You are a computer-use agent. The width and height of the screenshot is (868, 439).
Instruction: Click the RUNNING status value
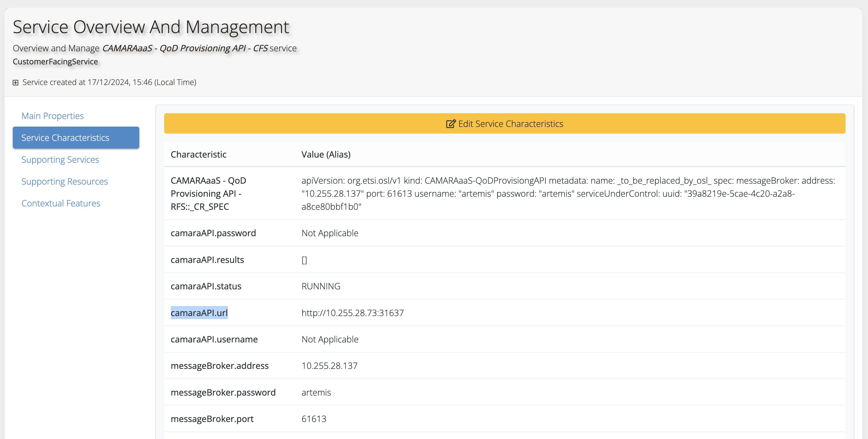pos(321,286)
